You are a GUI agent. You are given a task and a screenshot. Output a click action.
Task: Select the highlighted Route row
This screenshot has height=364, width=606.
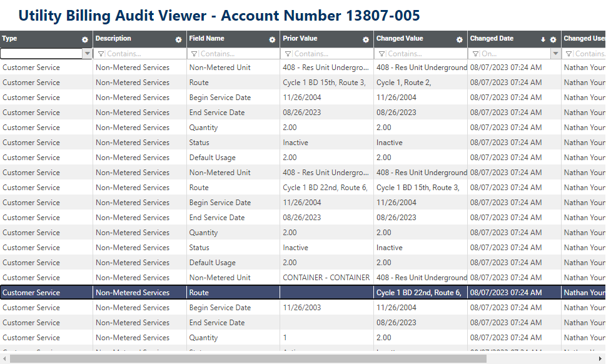pyautogui.click(x=303, y=293)
